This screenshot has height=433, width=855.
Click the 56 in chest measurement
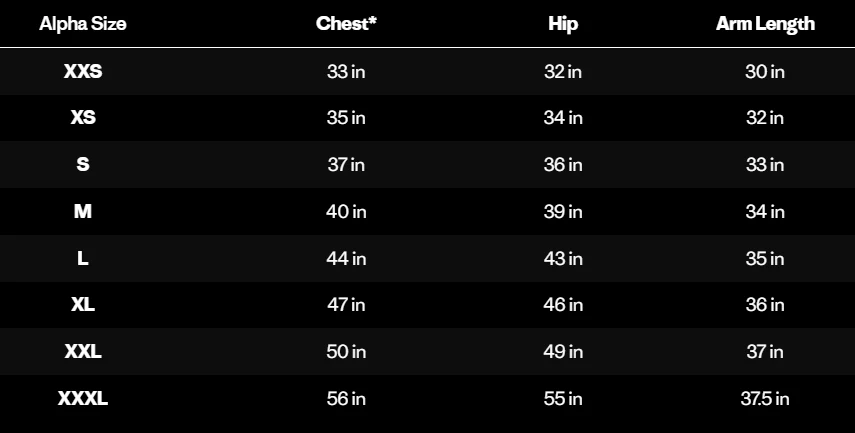[x=346, y=399]
